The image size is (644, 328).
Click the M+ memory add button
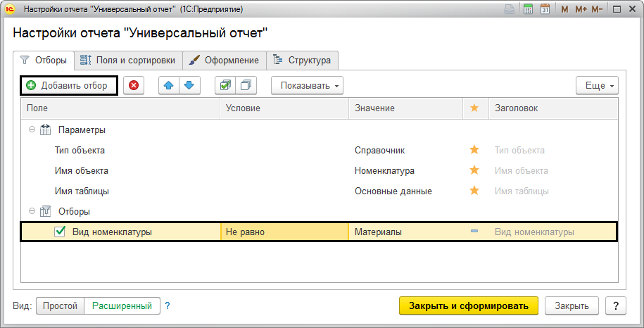click(x=581, y=10)
